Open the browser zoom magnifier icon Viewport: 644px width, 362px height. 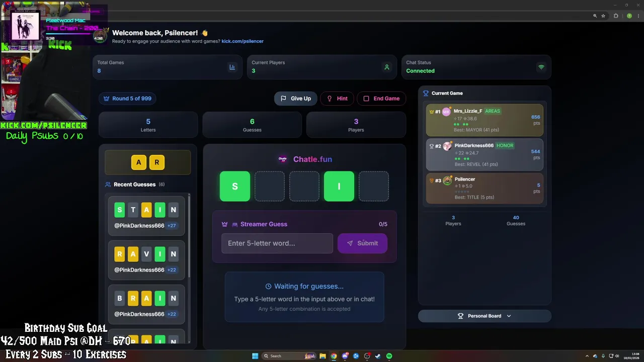(x=595, y=16)
